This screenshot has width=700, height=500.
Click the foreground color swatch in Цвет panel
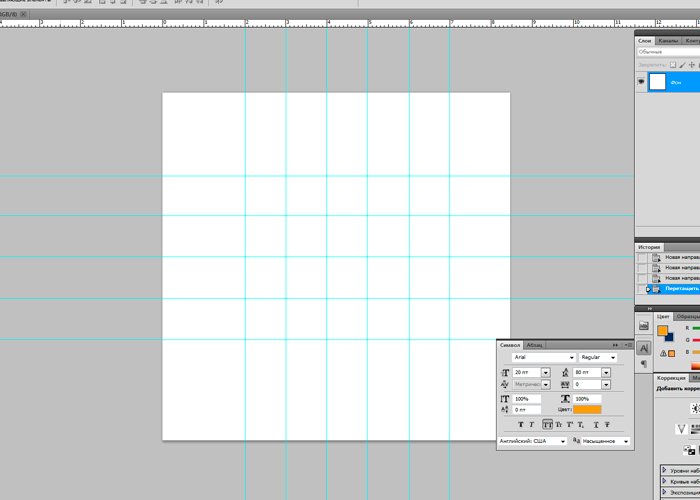662,331
